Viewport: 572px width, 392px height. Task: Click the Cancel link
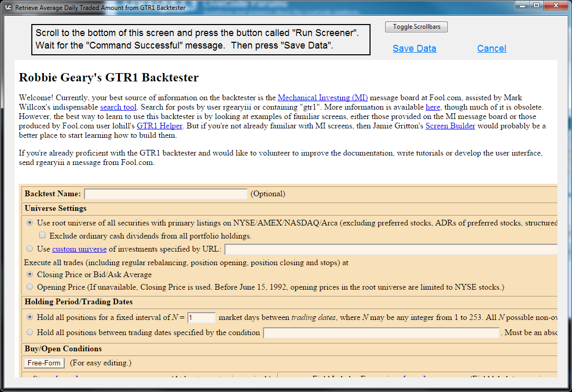tap(492, 49)
